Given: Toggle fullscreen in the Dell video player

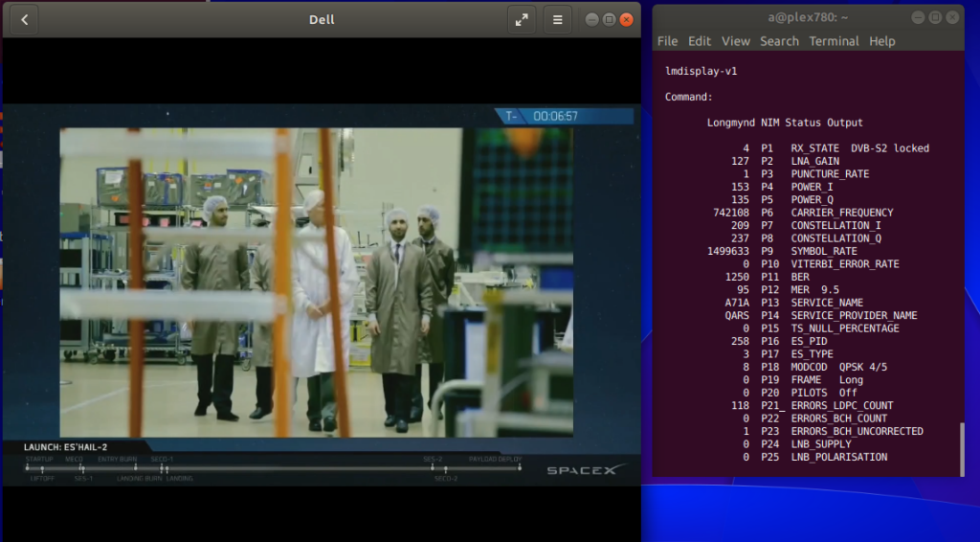Looking at the screenshot, I should click(522, 19).
